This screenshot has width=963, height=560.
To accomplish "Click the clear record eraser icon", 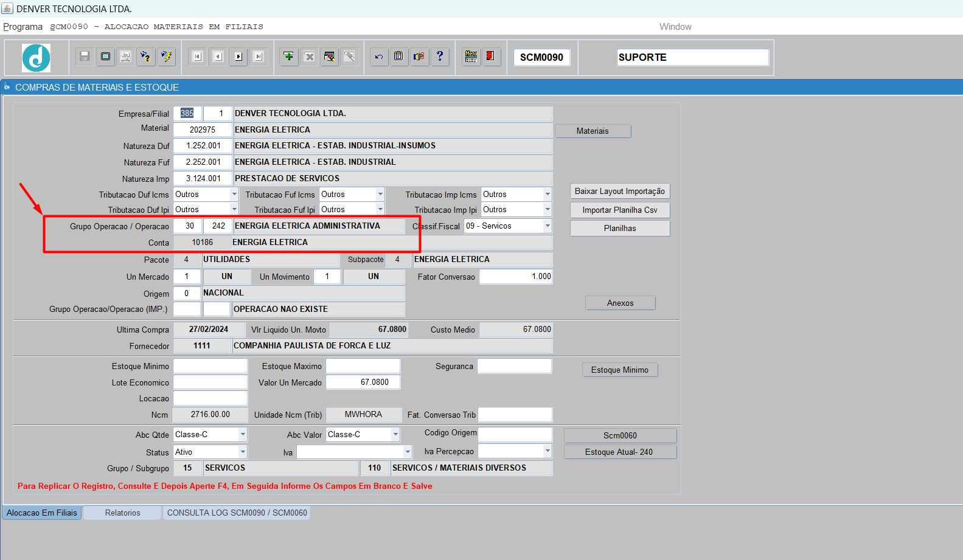I will [350, 57].
